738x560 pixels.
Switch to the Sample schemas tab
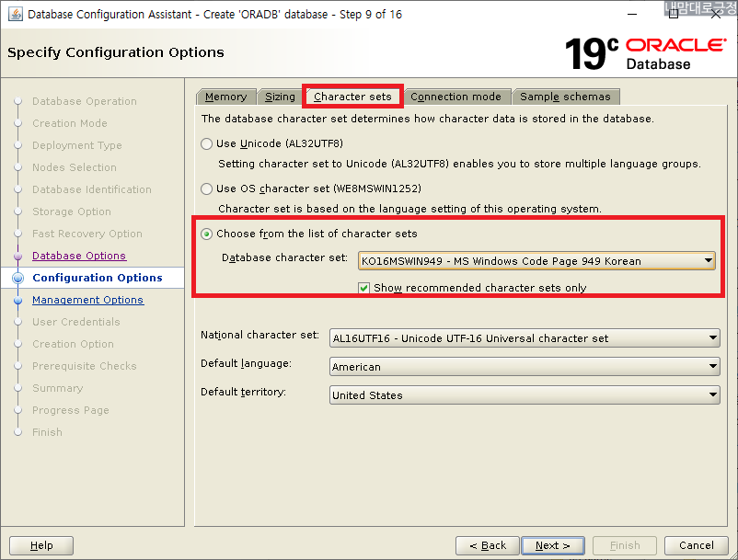(565, 97)
